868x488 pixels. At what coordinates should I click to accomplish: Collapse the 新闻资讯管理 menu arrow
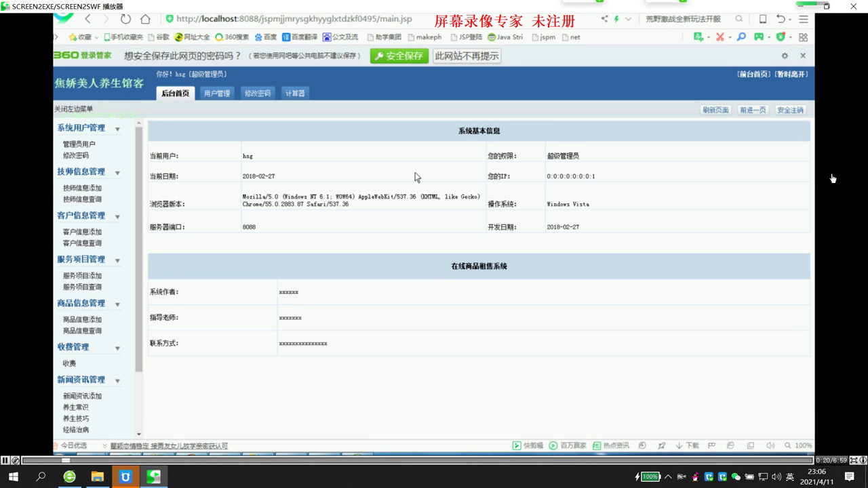click(x=117, y=381)
